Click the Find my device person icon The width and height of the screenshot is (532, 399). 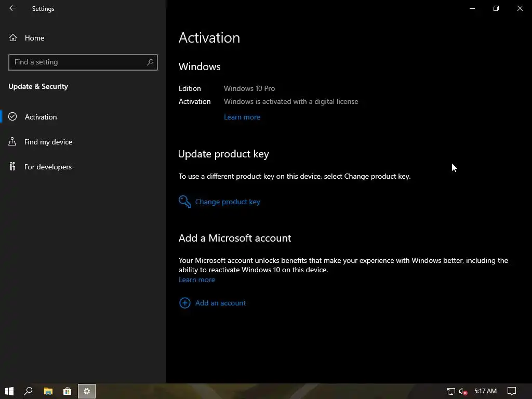[12, 141]
